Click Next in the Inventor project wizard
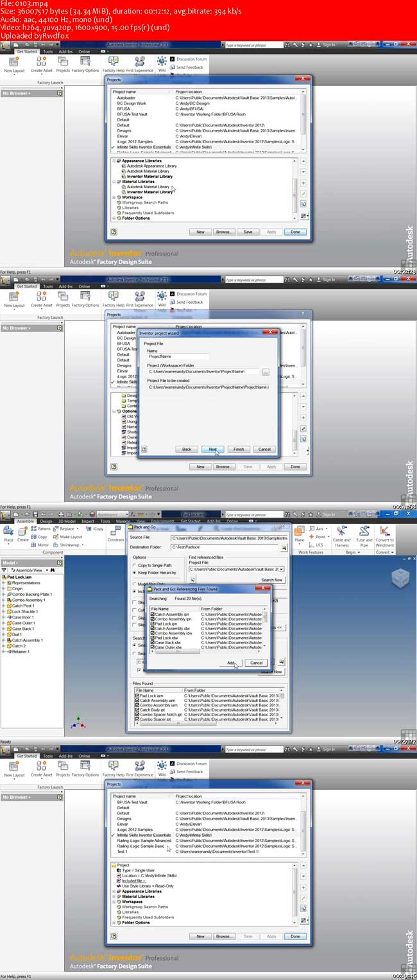 pos(212,449)
